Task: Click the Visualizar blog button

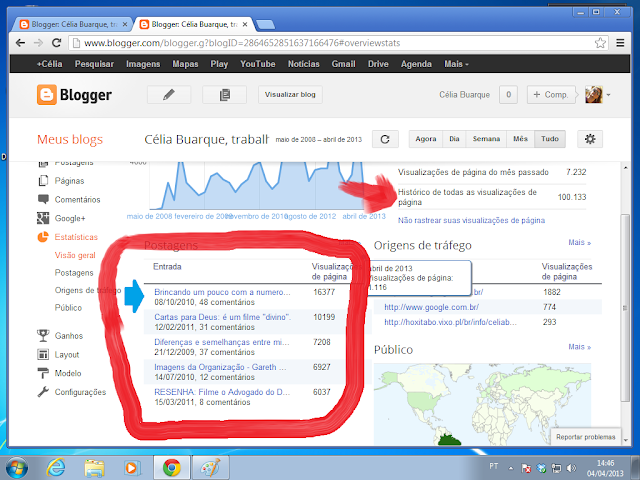Action: tap(290, 95)
